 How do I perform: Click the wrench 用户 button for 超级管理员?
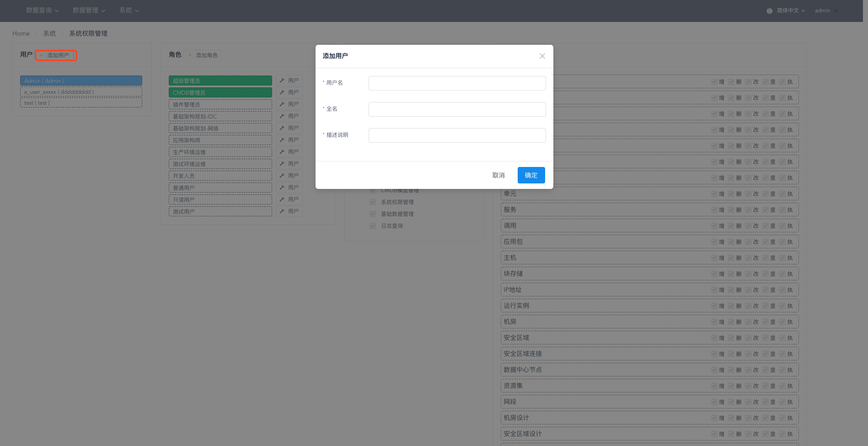[x=289, y=81]
